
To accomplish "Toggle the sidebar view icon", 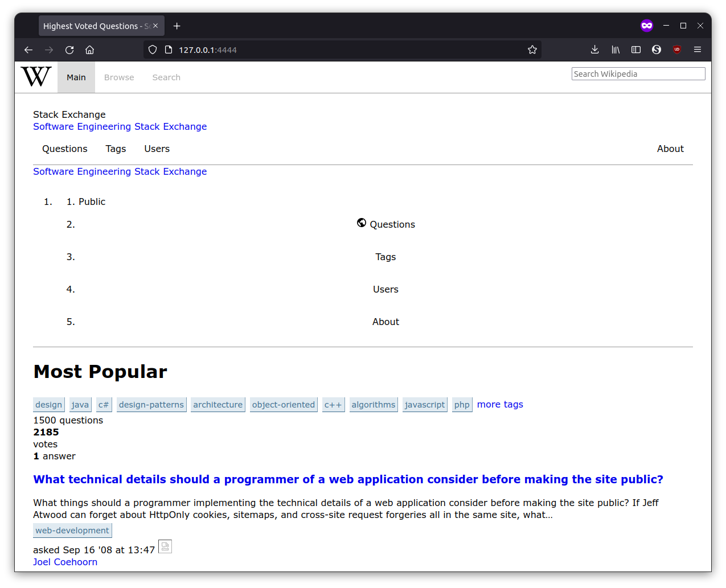I will pyautogui.click(x=636, y=50).
